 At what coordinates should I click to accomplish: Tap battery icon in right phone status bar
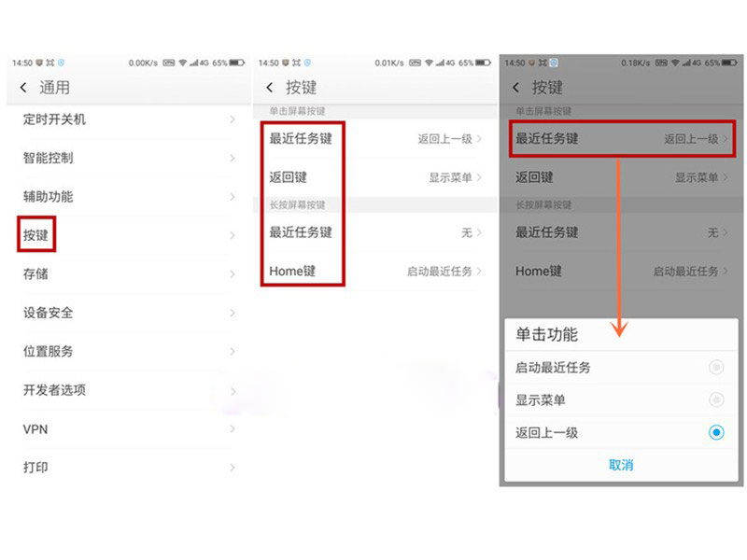coord(729,63)
